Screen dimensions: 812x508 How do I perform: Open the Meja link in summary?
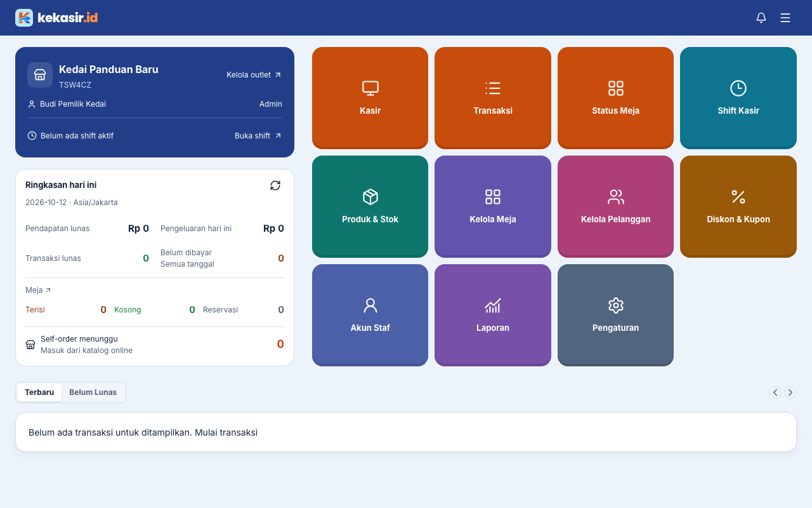pyautogui.click(x=38, y=290)
